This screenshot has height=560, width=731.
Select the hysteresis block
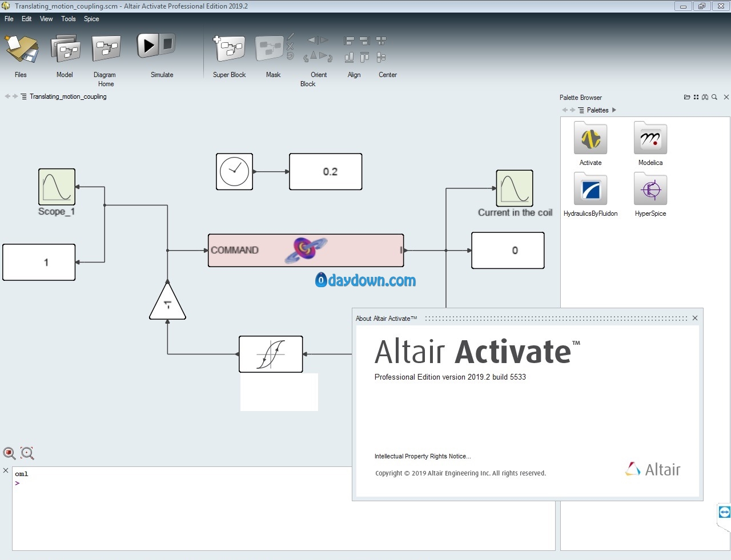point(271,354)
